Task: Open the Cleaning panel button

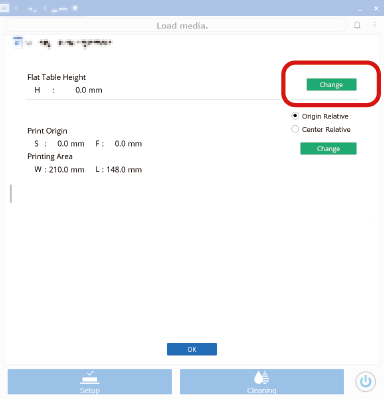Action: 262,382
